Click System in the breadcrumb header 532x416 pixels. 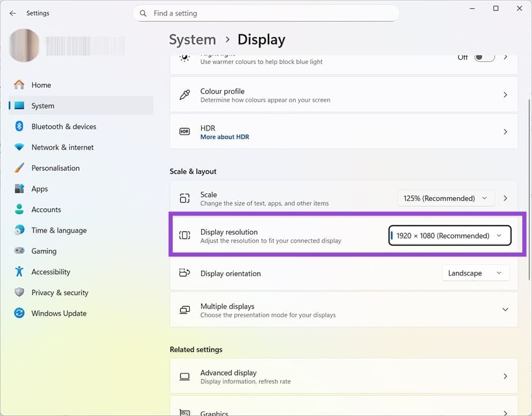pyautogui.click(x=192, y=40)
